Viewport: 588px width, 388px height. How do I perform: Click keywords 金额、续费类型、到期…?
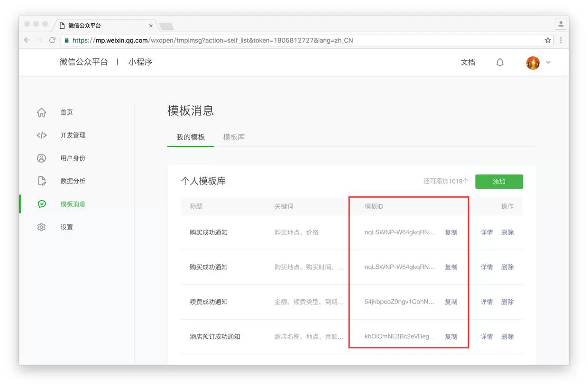tap(309, 302)
